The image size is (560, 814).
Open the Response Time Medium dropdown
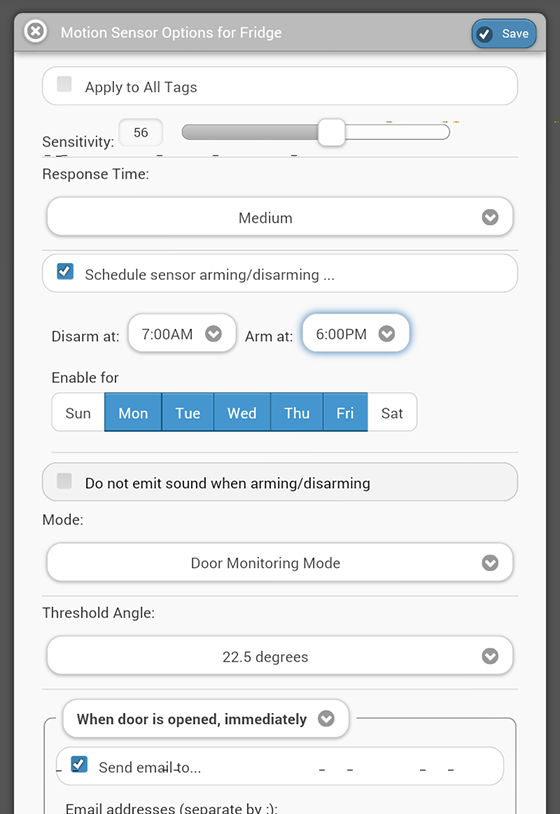pyautogui.click(x=280, y=217)
